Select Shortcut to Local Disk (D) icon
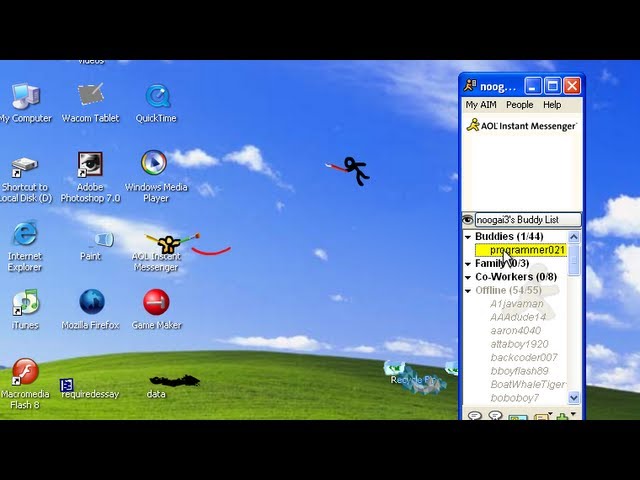This screenshot has height=480, width=640. [24, 167]
